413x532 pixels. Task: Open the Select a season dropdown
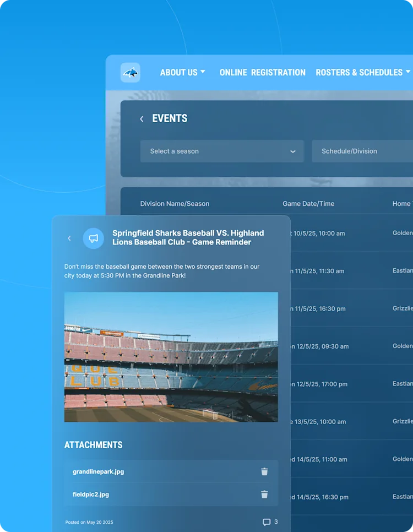222,151
